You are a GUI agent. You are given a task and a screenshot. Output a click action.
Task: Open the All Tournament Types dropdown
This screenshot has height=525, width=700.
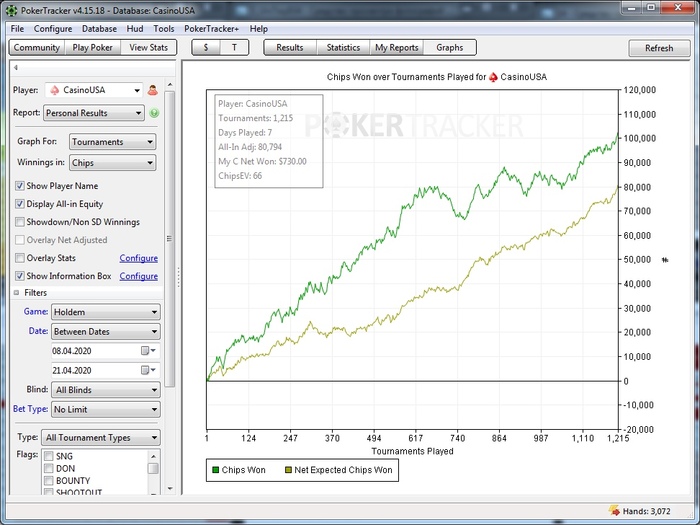101,438
